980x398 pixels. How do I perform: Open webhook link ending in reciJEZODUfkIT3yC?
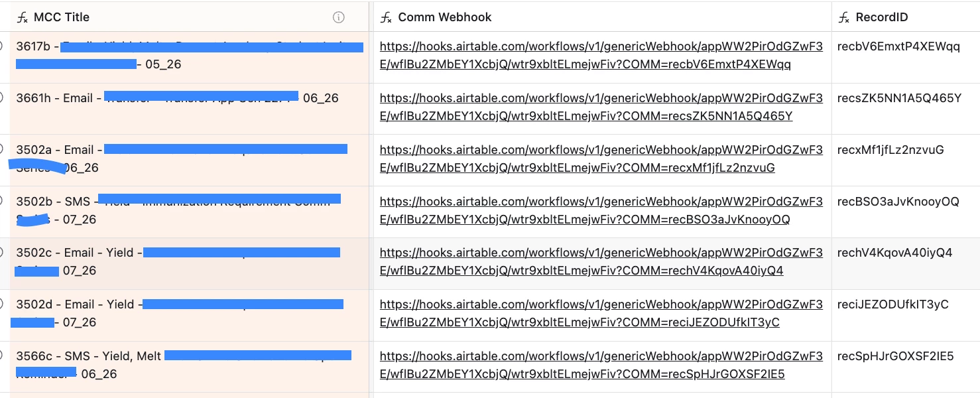(601, 314)
